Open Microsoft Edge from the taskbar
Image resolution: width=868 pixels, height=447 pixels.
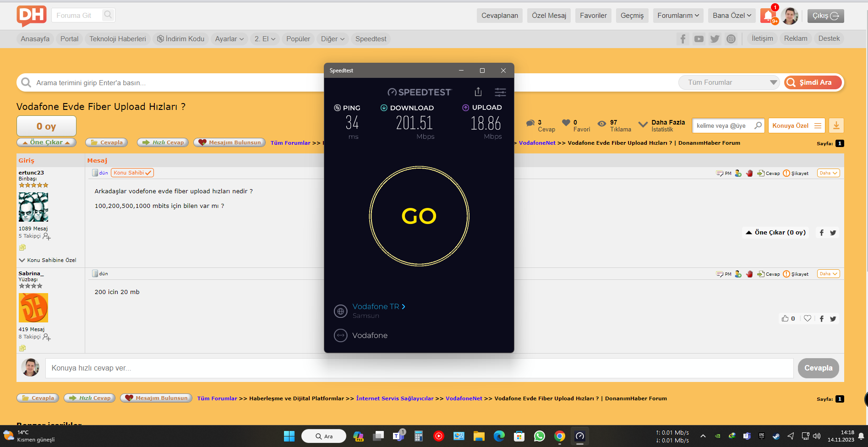point(499,436)
